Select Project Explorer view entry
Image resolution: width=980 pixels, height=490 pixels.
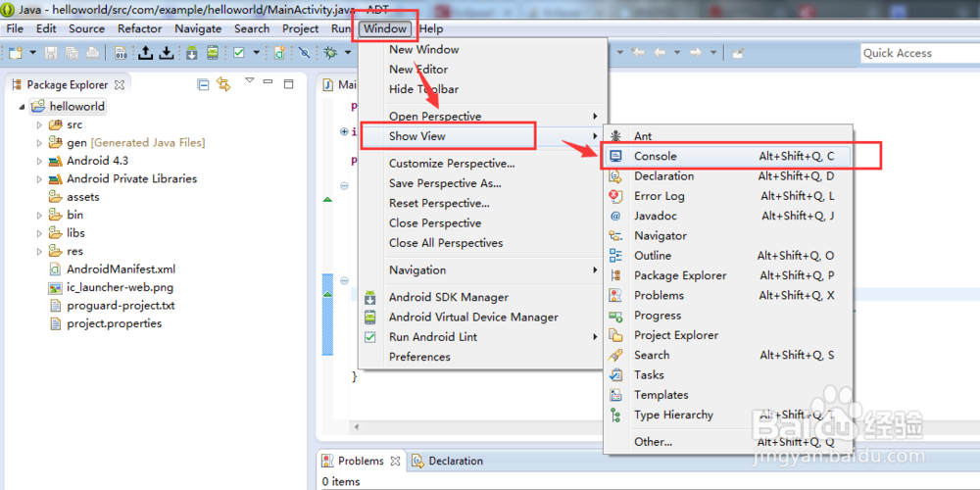728,335
